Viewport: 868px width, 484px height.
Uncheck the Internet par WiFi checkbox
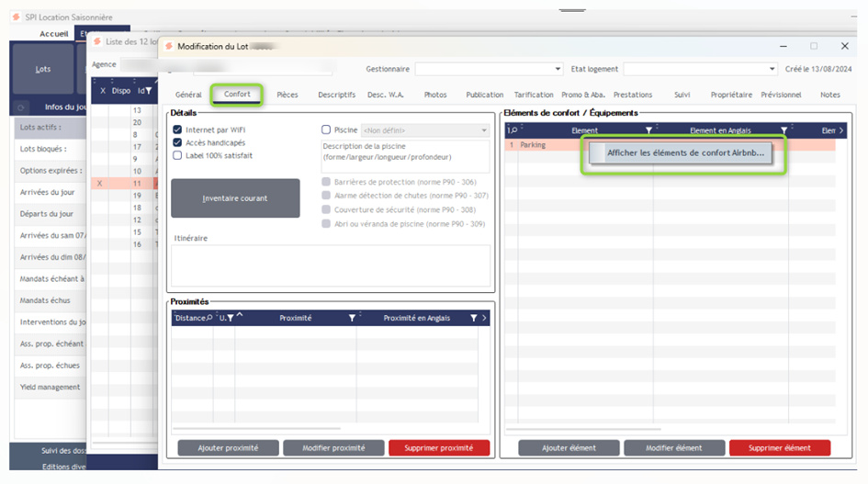[x=177, y=130]
